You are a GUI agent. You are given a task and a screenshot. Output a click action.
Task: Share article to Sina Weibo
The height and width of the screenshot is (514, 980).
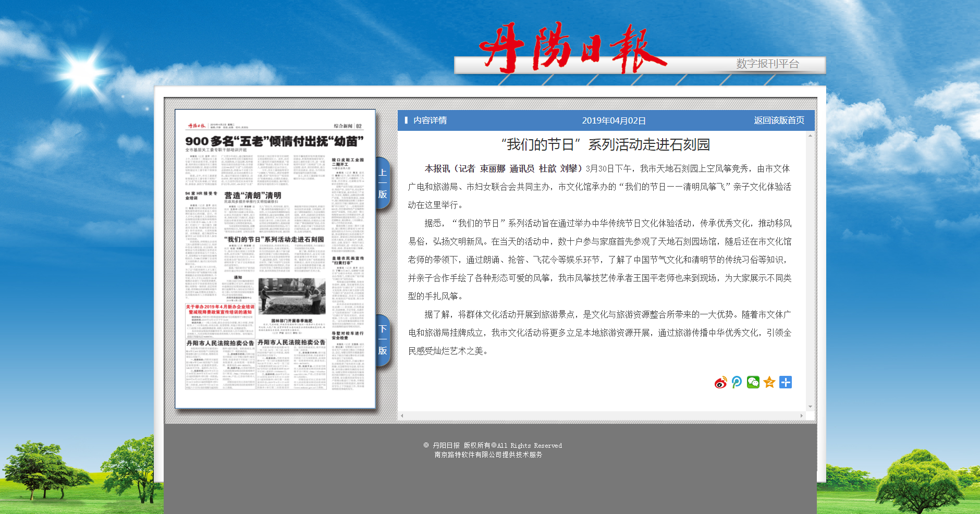(720, 383)
